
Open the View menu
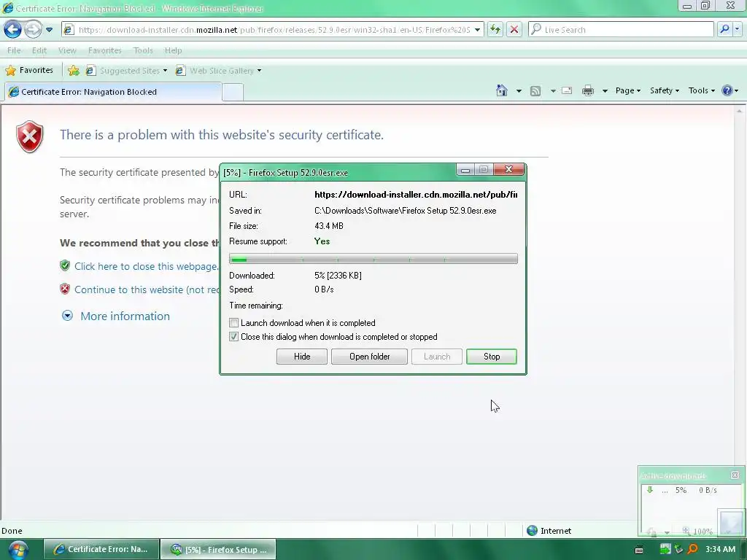(67, 50)
